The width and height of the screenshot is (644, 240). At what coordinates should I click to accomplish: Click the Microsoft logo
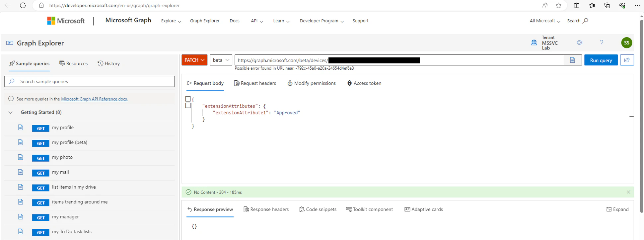[x=66, y=21]
